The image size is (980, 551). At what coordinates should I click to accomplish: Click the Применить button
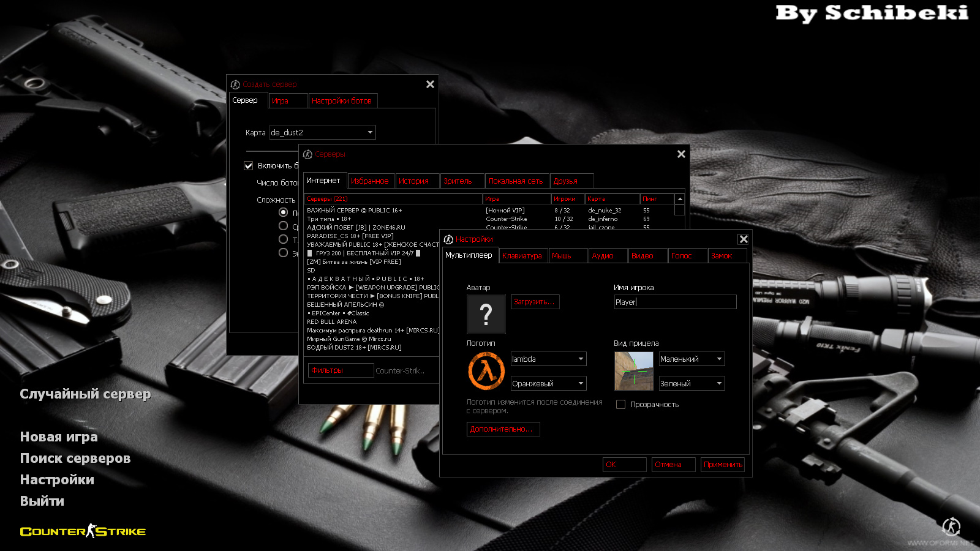(723, 465)
